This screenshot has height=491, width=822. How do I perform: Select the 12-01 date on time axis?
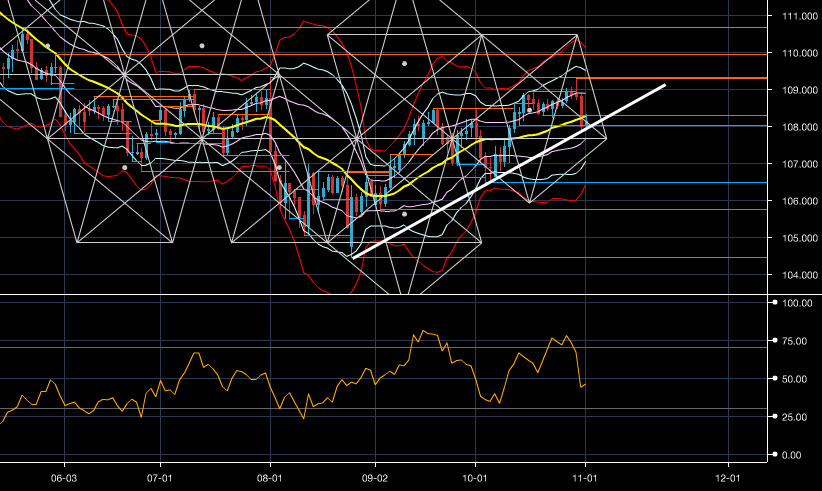pos(729,478)
